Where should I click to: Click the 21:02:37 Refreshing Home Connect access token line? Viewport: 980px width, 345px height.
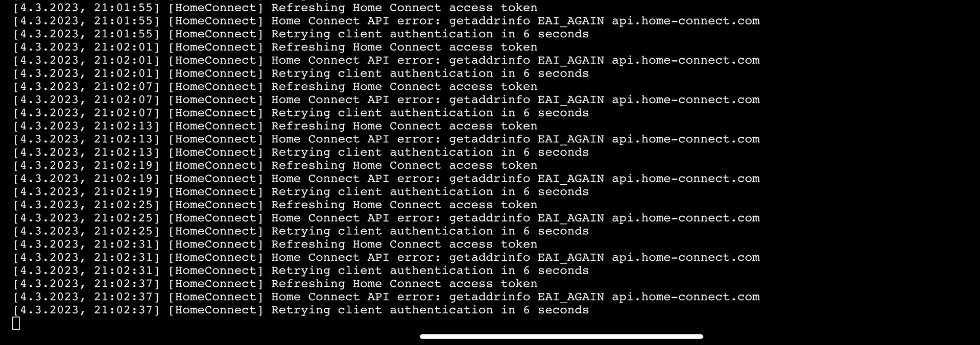pyautogui.click(x=275, y=284)
